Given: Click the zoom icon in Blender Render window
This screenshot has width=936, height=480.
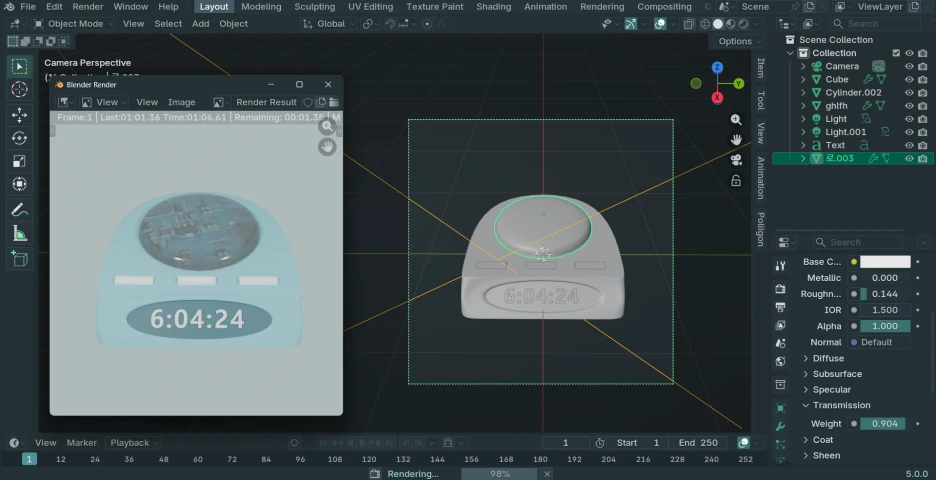Looking at the screenshot, I should (x=327, y=126).
